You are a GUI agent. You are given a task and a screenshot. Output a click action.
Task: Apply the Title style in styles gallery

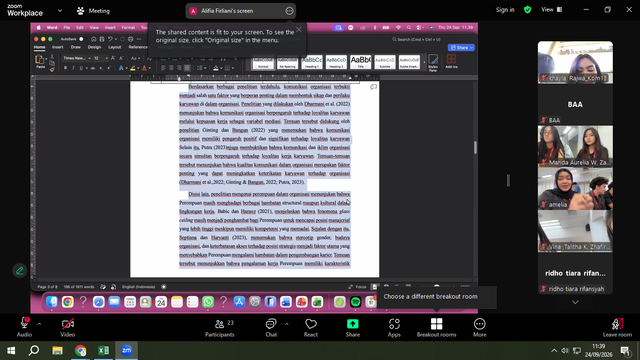coord(361,62)
